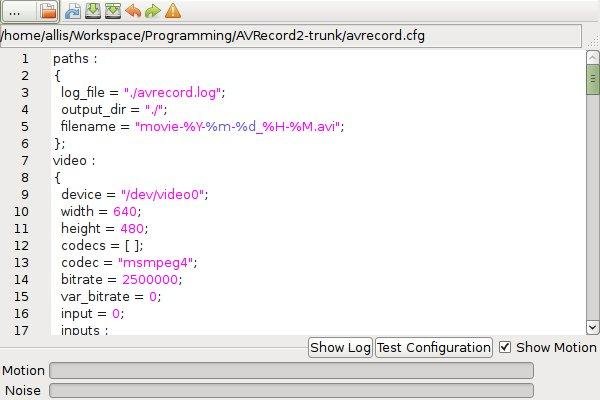Click the avrecord.cfg file path field
The height and width of the screenshot is (400, 600).
(x=291, y=36)
